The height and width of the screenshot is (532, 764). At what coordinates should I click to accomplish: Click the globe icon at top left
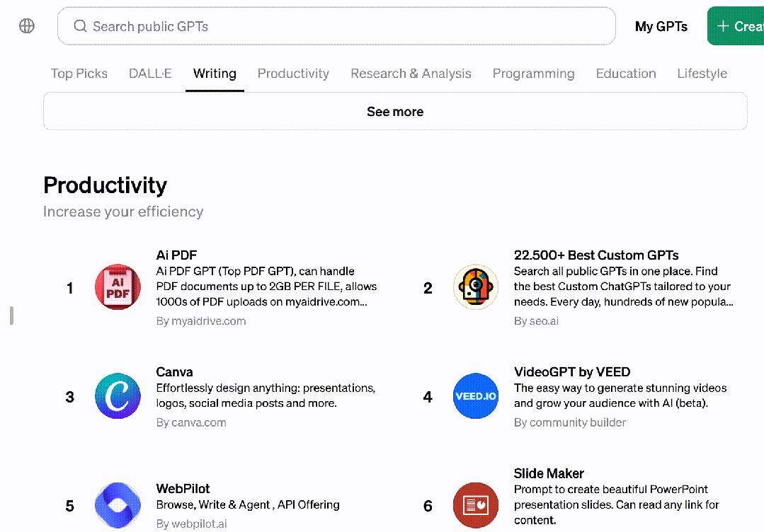coord(27,26)
